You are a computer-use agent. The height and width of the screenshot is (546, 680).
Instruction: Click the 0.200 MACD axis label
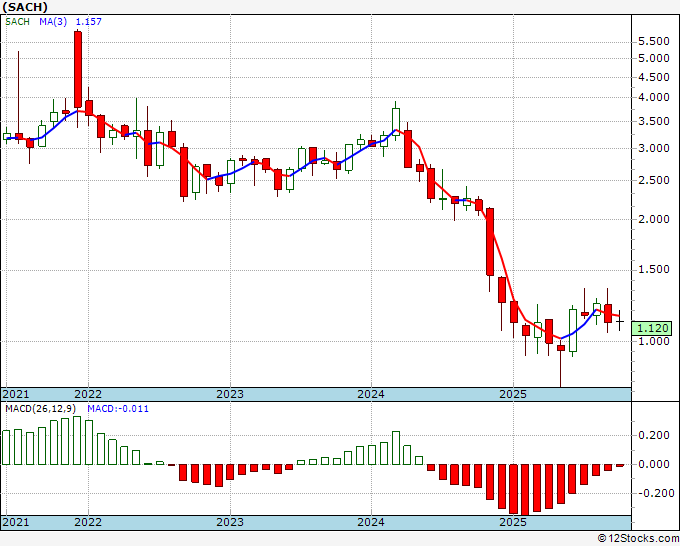[x=654, y=435]
